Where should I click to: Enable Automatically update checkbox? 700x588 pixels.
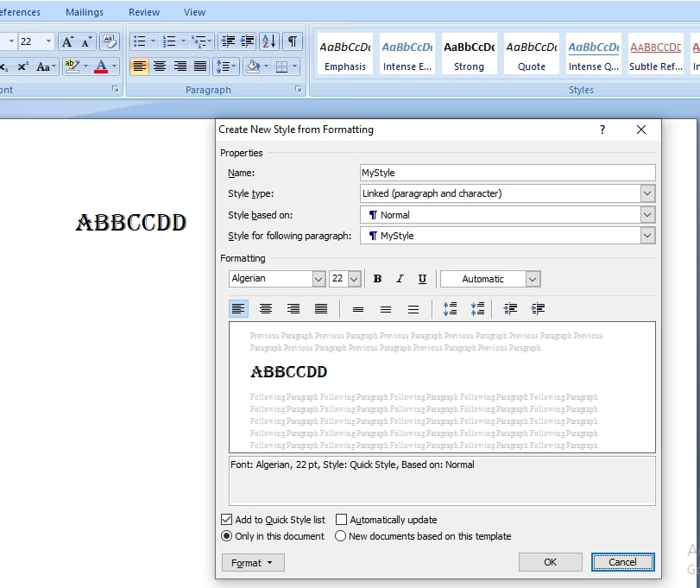click(x=341, y=520)
